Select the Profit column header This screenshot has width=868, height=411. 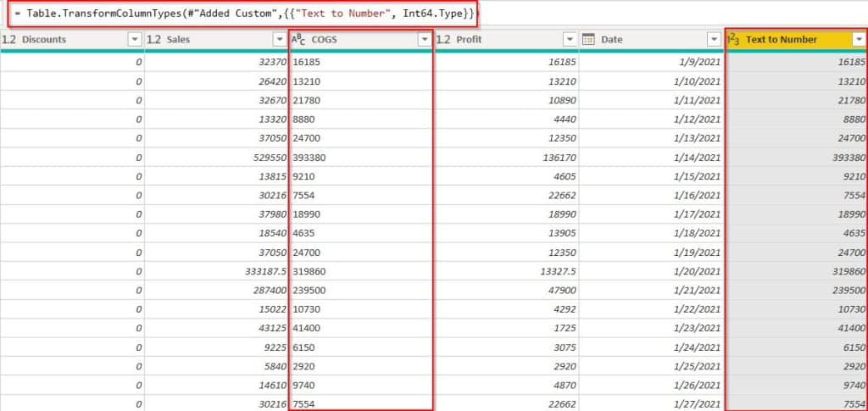coord(507,40)
